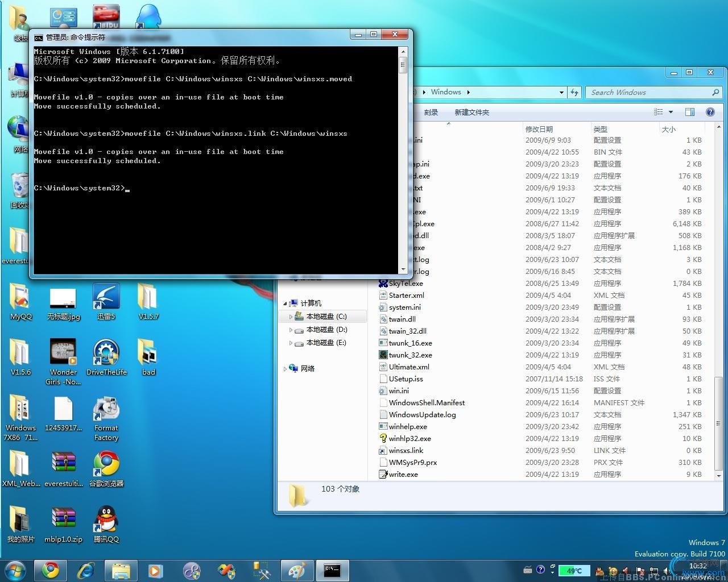Open the Explorer help question mark icon
The image size is (728, 582).
pos(710,112)
